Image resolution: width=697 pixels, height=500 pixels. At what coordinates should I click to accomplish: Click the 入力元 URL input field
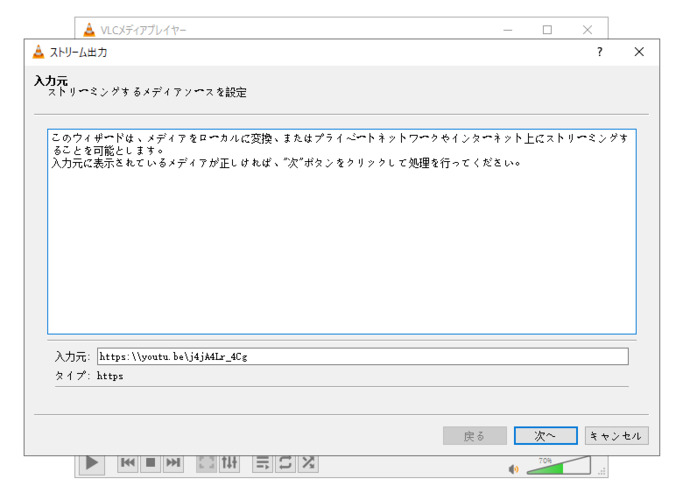pyautogui.click(x=363, y=356)
